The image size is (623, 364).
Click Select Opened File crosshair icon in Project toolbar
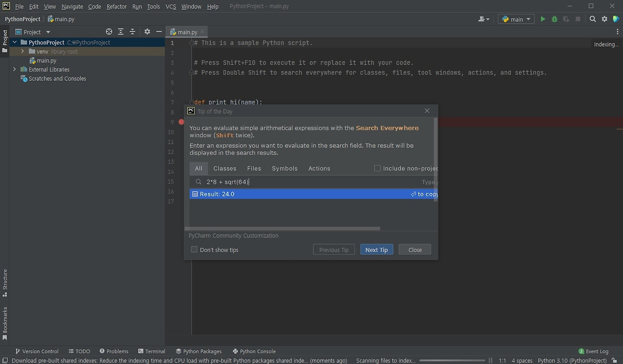tap(109, 31)
